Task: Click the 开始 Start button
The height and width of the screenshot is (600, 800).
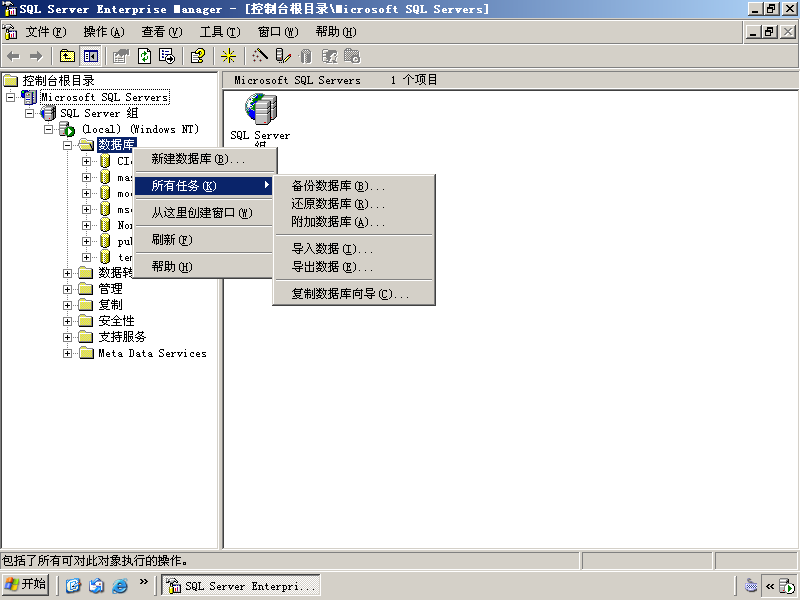Action: tap(26, 585)
